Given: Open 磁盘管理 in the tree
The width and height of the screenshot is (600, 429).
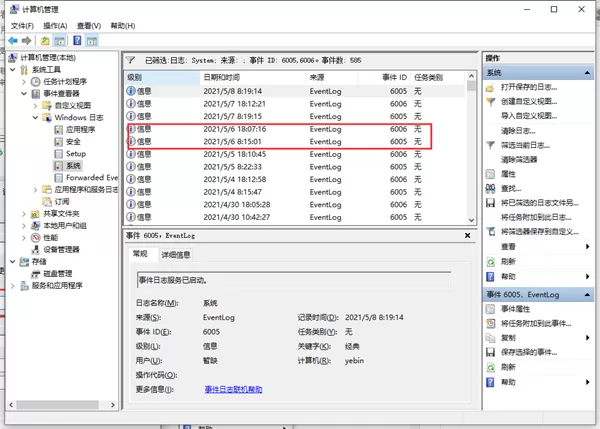Looking at the screenshot, I should [57, 273].
